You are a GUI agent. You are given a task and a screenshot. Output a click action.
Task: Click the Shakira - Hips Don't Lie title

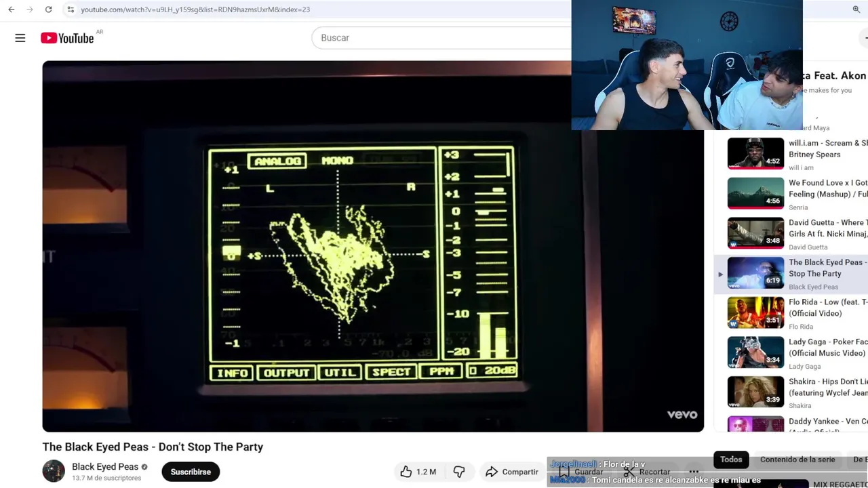828,387
